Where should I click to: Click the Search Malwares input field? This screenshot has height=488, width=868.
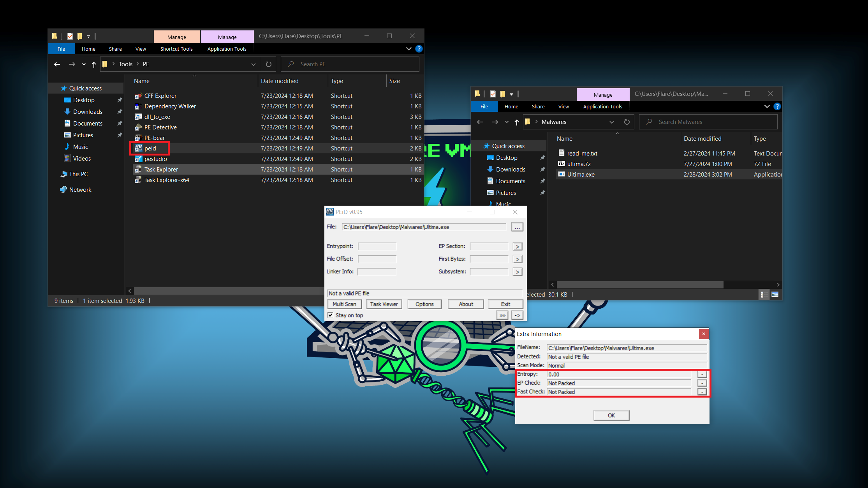click(708, 122)
